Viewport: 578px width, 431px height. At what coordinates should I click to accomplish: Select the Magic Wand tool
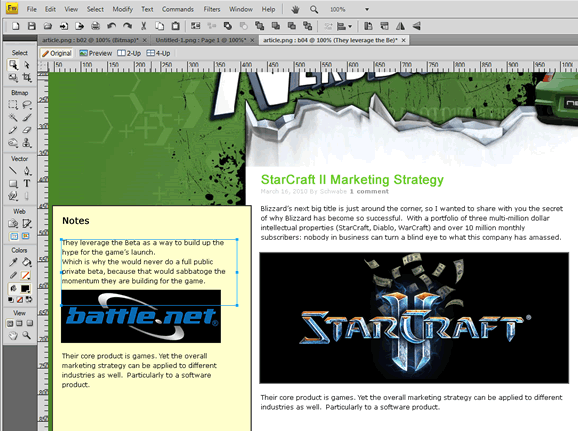(13, 118)
